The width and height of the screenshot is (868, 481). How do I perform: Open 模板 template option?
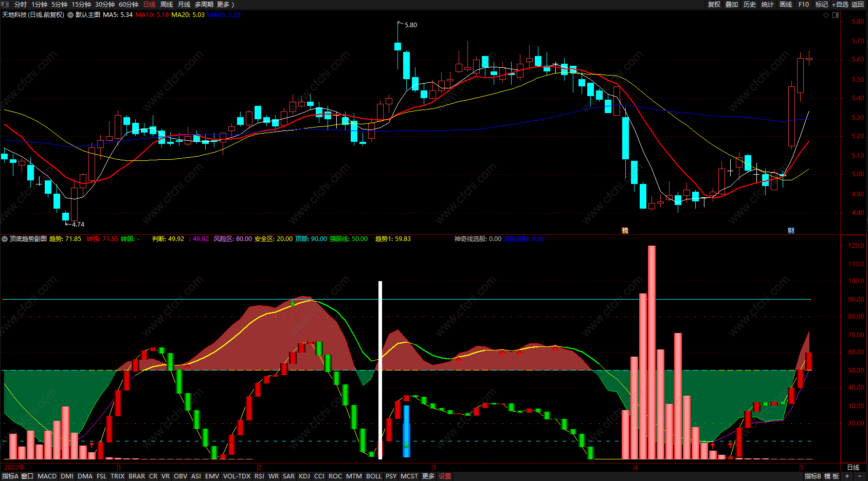(x=831, y=476)
